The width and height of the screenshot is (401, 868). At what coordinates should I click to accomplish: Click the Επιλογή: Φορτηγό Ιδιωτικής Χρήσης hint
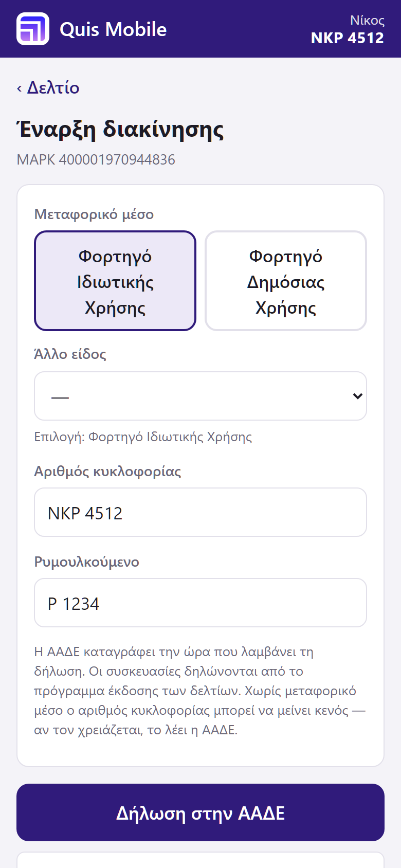143,437
